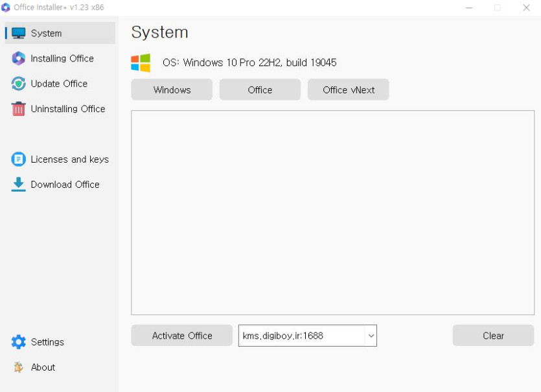
Task: Click the Office button
Action: pyautogui.click(x=260, y=89)
